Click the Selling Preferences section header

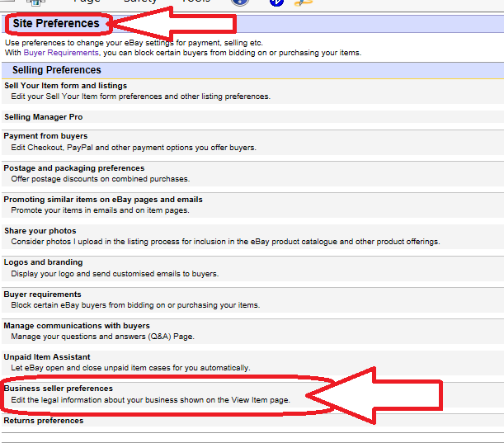point(56,70)
